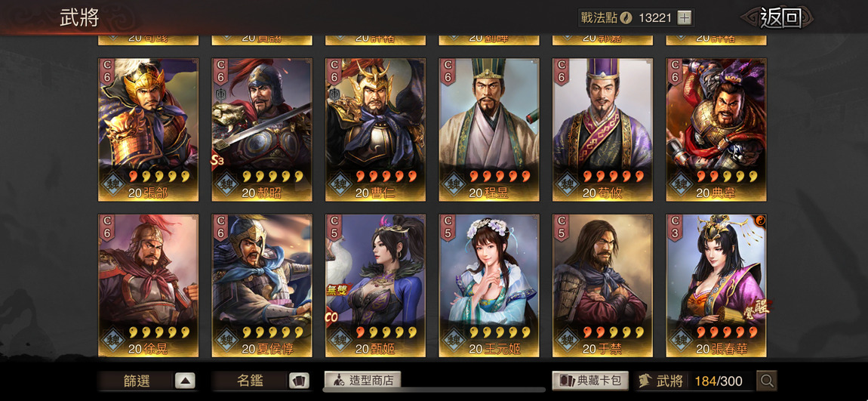Choose the 王元姬 general card
This screenshot has height=401, width=868.
click(x=489, y=285)
